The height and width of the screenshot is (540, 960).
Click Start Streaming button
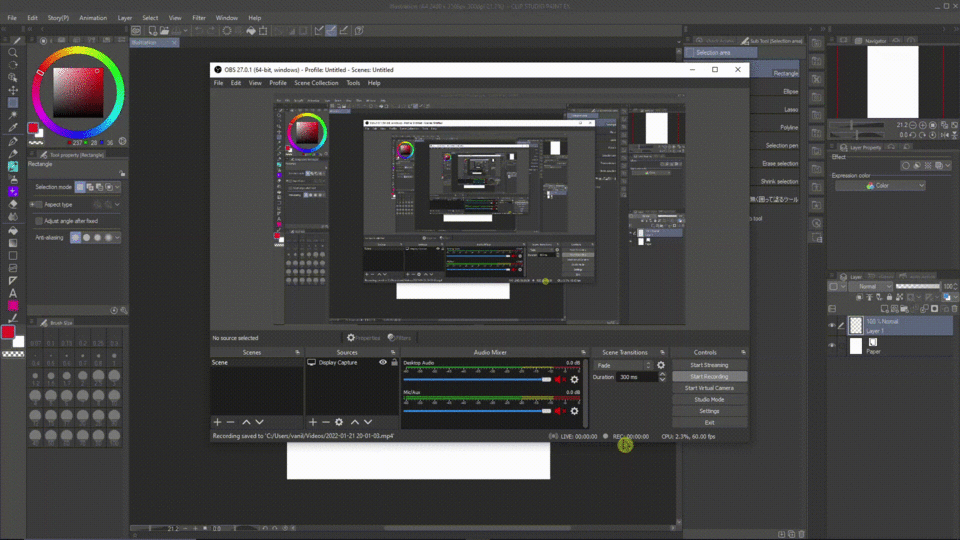710,365
